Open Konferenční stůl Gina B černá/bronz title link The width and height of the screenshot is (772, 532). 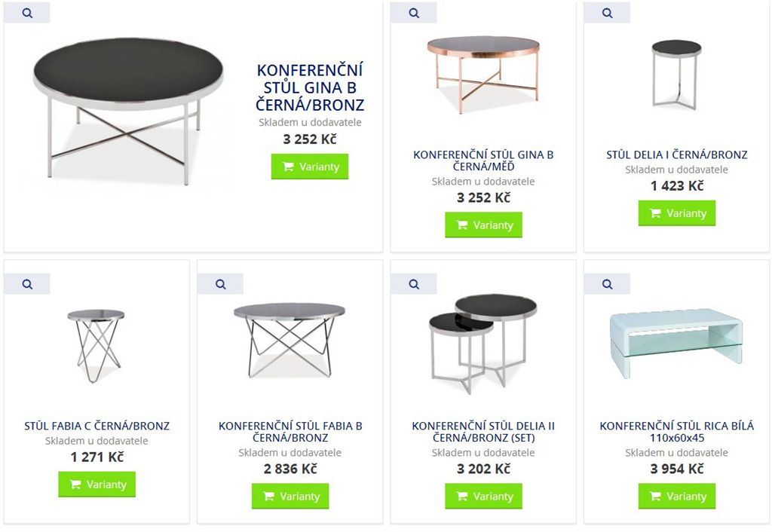pyautogui.click(x=310, y=87)
